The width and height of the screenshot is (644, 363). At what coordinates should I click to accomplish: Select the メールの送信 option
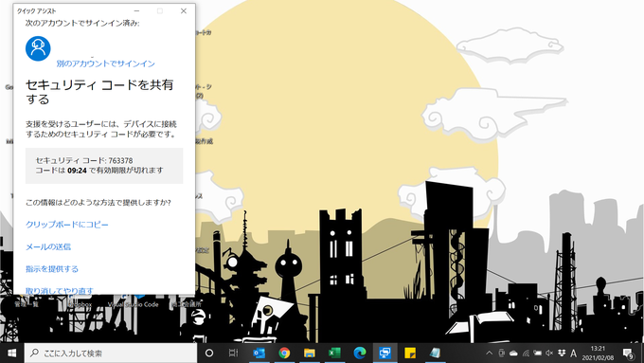(x=48, y=246)
